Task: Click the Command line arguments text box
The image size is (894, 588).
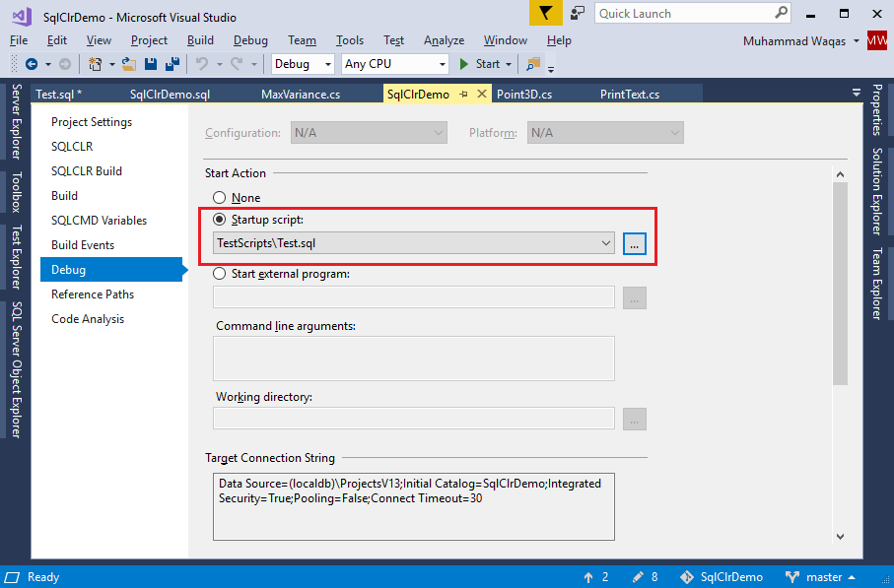Action: pos(414,359)
